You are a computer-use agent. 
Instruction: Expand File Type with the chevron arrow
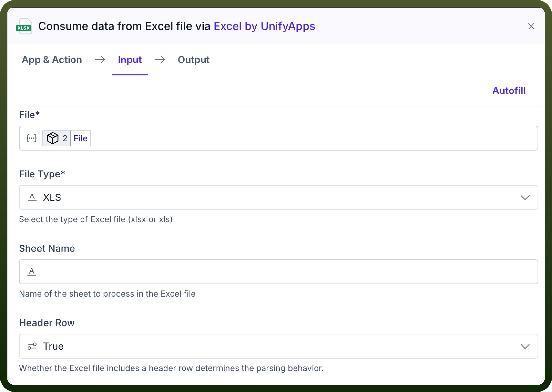tap(525, 198)
